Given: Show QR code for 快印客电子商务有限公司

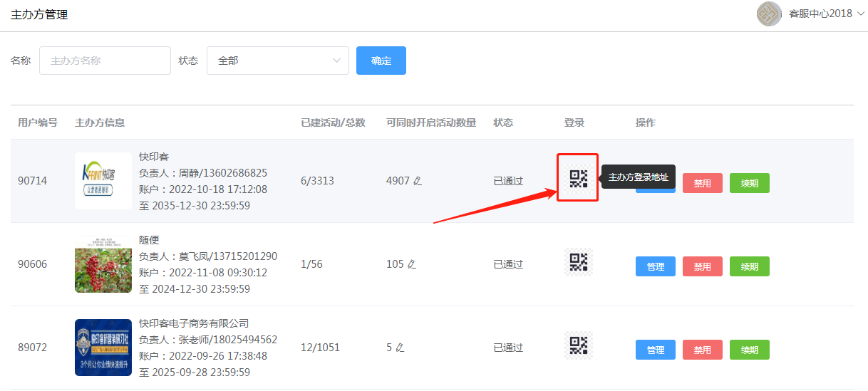Looking at the screenshot, I should [x=578, y=345].
